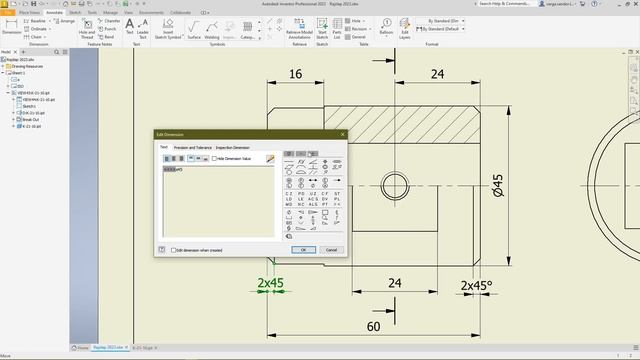640x360 pixels.
Task: Click the Revision table tool
Action: (356, 29)
